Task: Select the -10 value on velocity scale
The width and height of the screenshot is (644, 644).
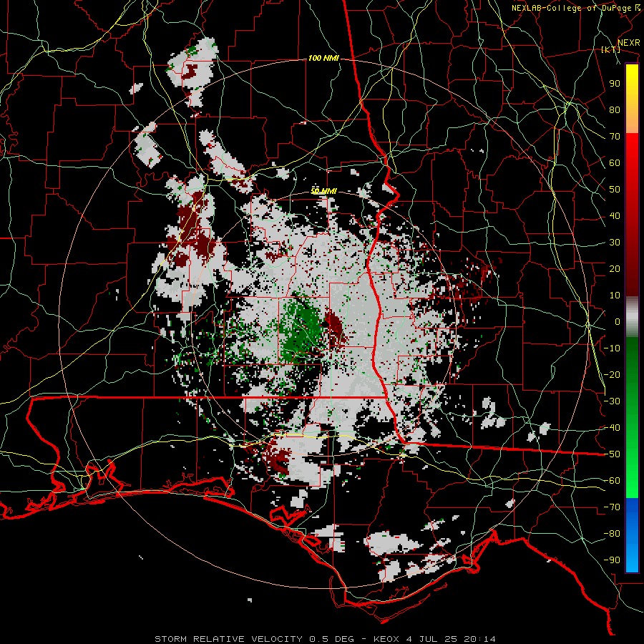Action: click(612, 348)
